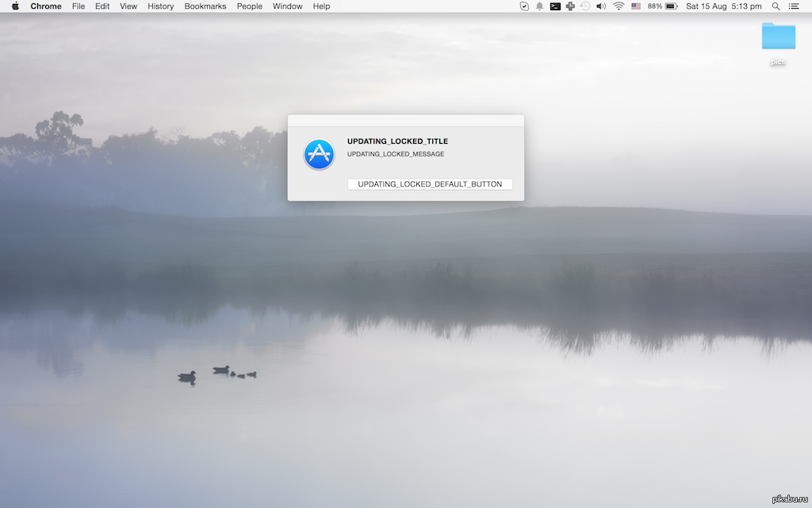Open the Apple menu
812x508 pixels.
pyautogui.click(x=15, y=6)
